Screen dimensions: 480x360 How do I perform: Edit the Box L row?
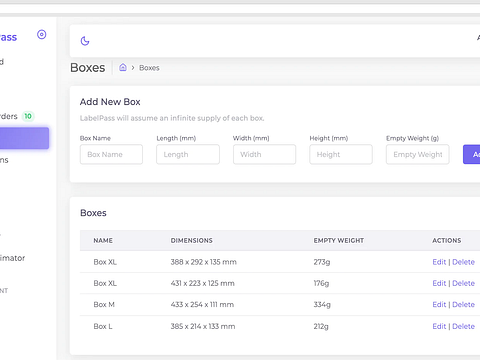pyautogui.click(x=439, y=326)
